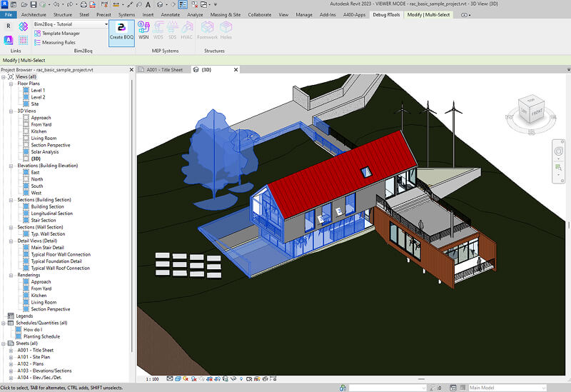The height and width of the screenshot is (392, 571).
Task: Click the Save icon in quick access toolbar
Action: (34, 5)
